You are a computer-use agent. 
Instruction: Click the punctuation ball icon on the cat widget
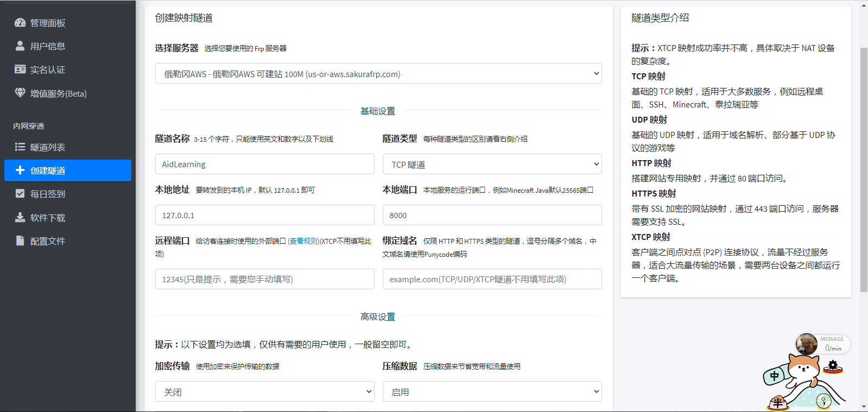pos(823,401)
